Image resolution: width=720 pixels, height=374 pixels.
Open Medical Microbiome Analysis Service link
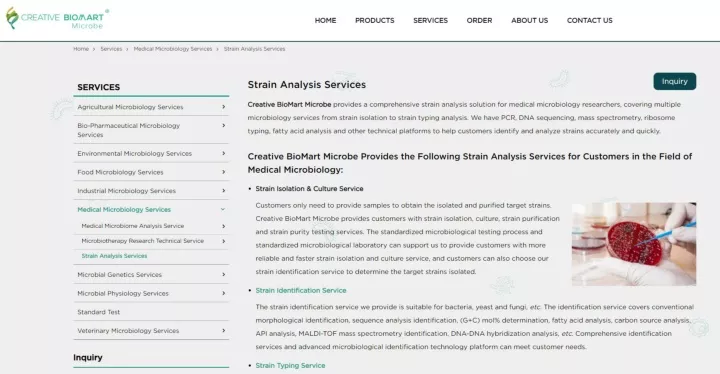coord(133,226)
